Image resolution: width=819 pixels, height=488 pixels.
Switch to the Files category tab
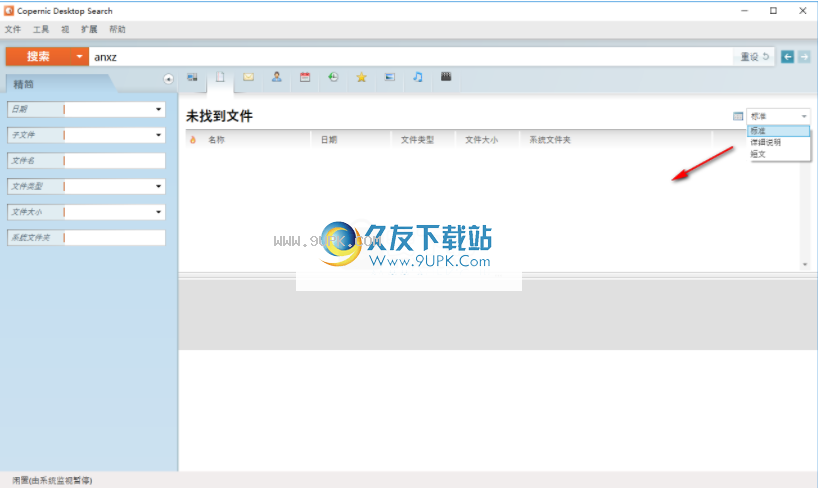click(x=220, y=77)
